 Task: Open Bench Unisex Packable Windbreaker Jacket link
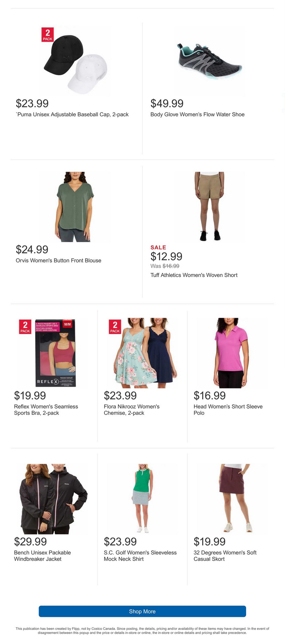click(43, 556)
